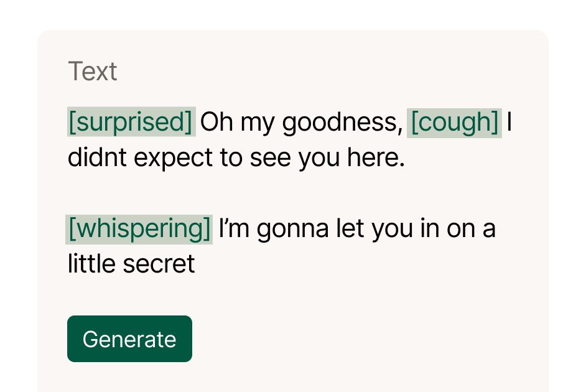The image size is (586, 392).
Task: Click after the word 'secret' to edit
Action: click(199, 263)
